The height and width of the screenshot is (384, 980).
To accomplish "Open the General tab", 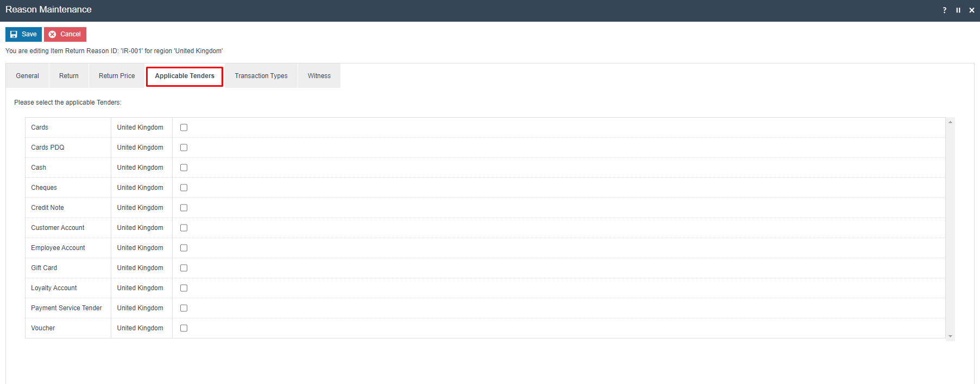I will [x=27, y=76].
